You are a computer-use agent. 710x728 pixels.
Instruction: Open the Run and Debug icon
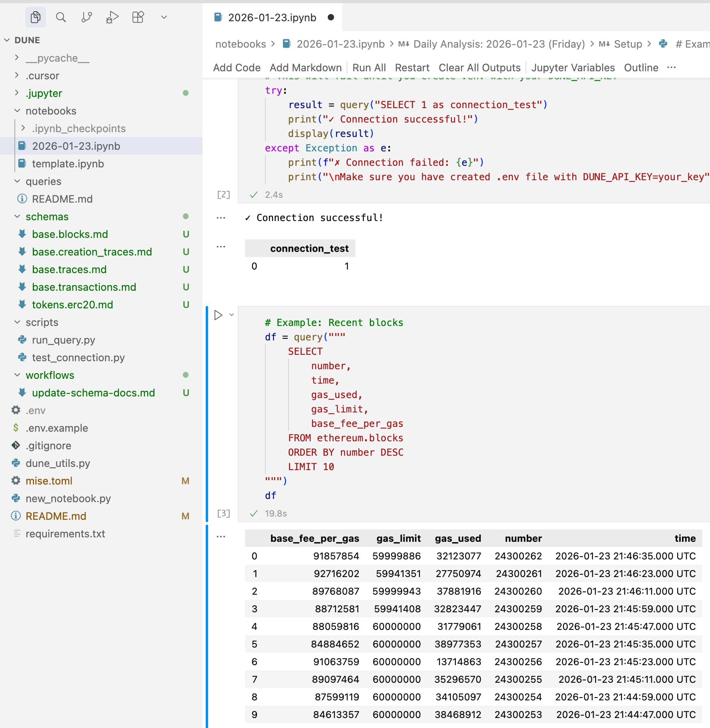[x=112, y=17]
